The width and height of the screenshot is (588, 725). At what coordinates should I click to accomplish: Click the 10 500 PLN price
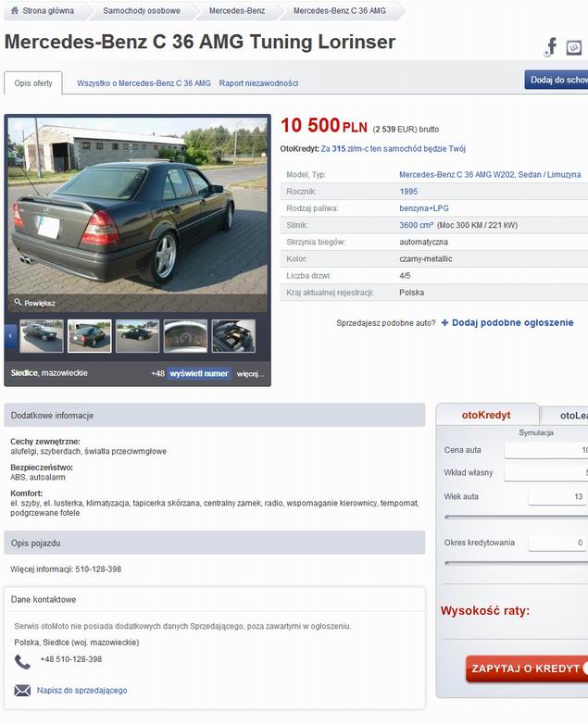pos(323,125)
